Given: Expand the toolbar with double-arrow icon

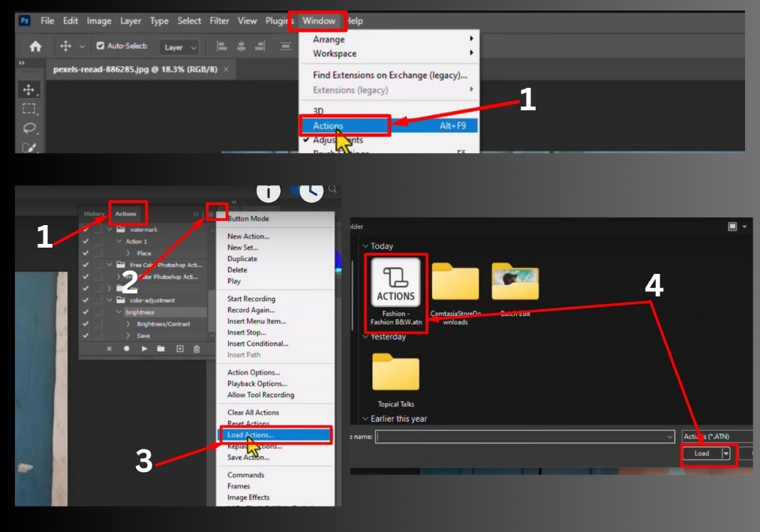Looking at the screenshot, I should pyautogui.click(x=21, y=62).
